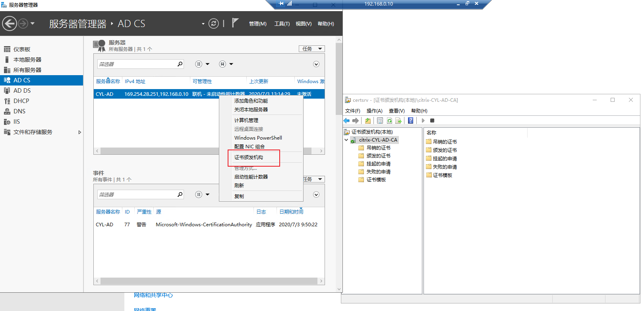Viewport: 644px width, 311px height.
Task: Click the refresh icon in Server Manager header
Action: [x=214, y=24]
